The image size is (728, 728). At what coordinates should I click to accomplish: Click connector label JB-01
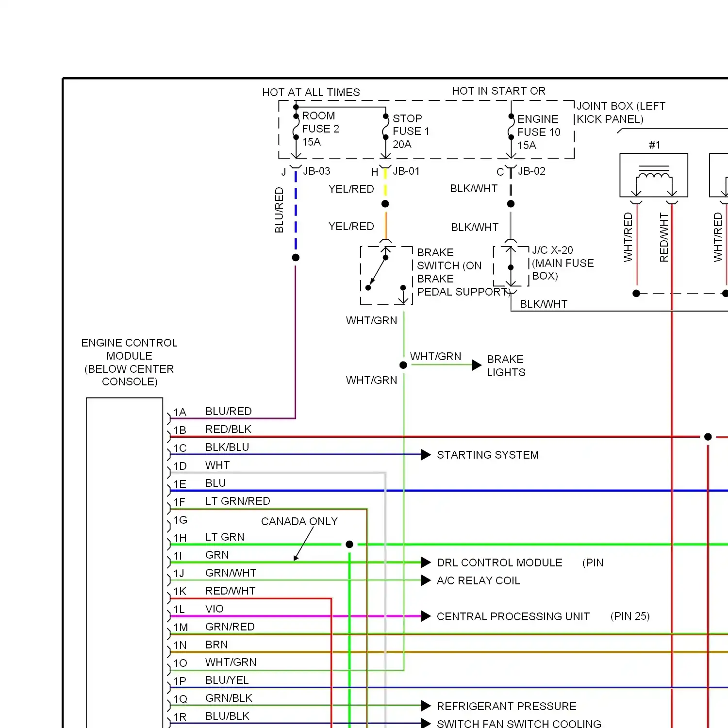coord(406,171)
